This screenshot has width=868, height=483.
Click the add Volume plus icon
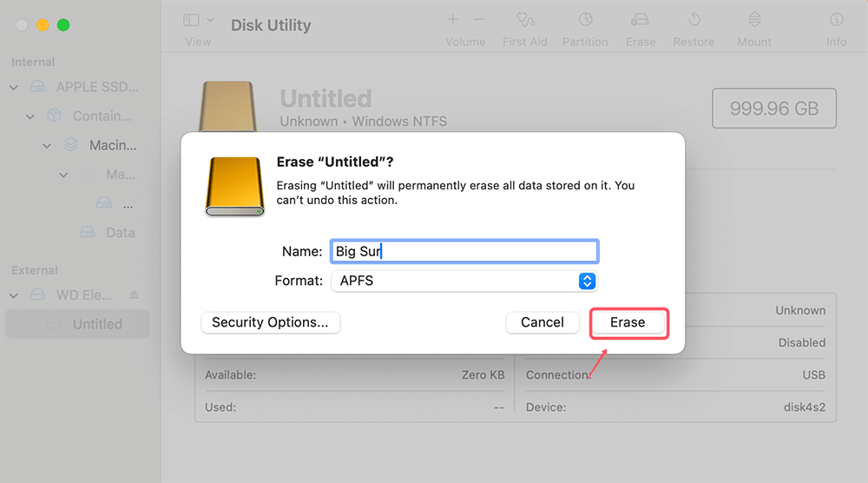click(x=452, y=20)
